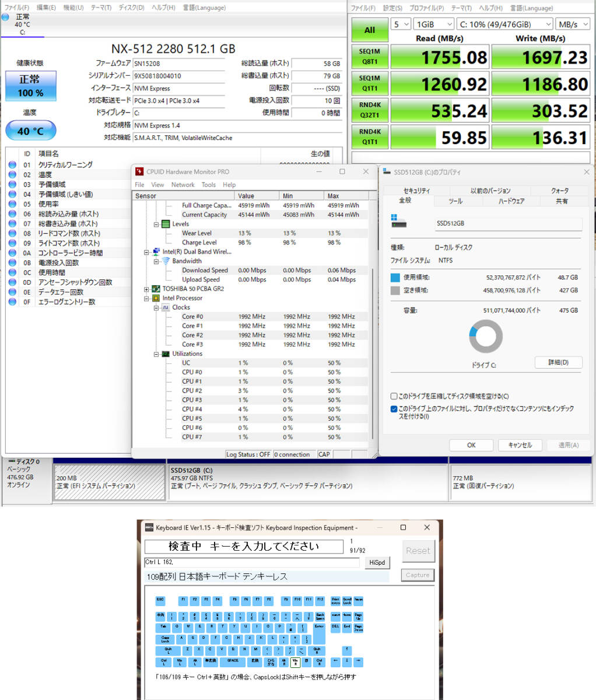Image resolution: width=596 pixels, height=700 pixels.
Task: Click the ESC key on the keyboard diagram
Action: click(x=160, y=600)
